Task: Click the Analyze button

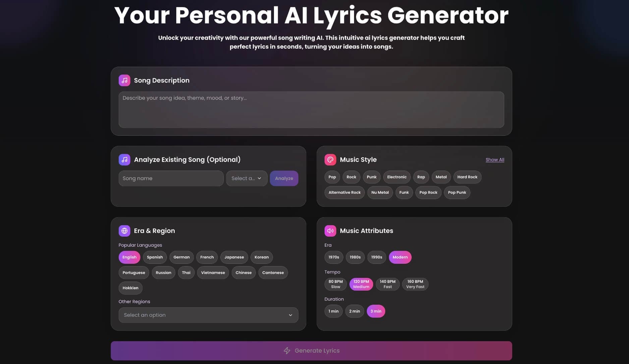Action: pyautogui.click(x=284, y=178)
